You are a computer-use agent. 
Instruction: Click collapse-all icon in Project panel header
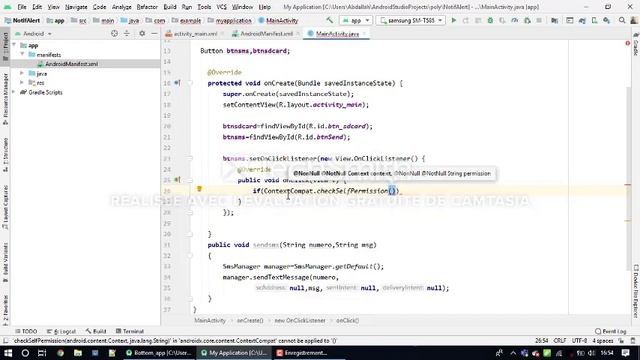[127, 33]
